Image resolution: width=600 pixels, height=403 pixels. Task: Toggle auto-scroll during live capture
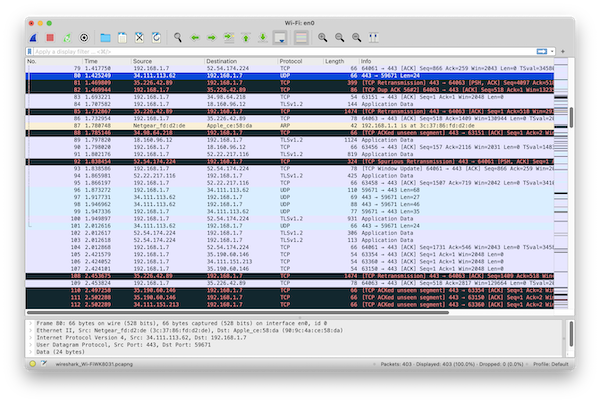coord(280,37)
